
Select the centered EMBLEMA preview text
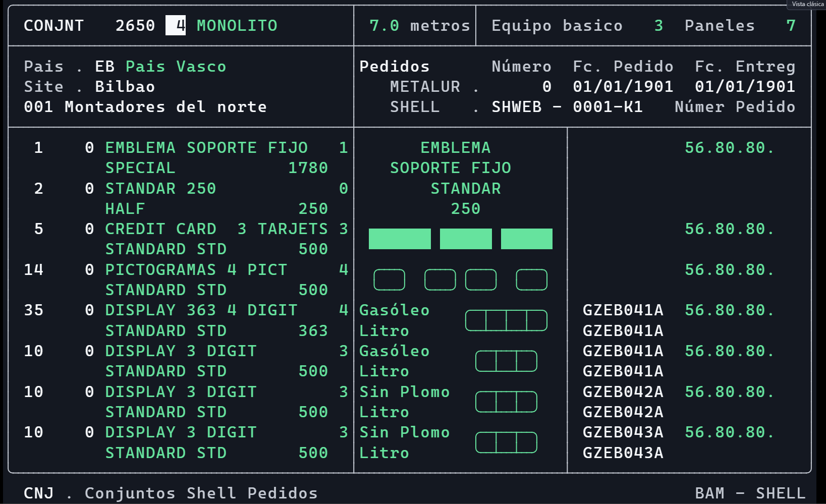click(456, 148)
